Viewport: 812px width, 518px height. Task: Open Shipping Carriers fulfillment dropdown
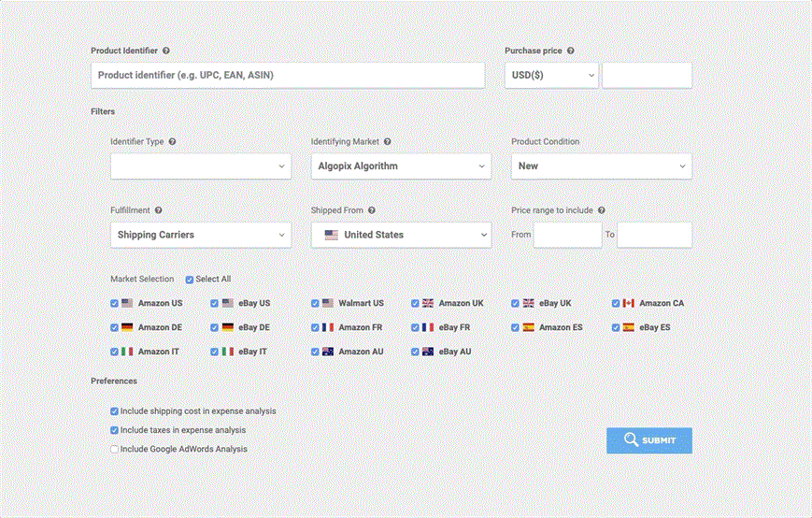point(201,236)
